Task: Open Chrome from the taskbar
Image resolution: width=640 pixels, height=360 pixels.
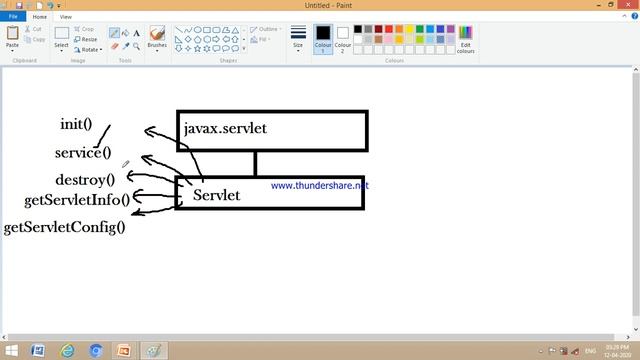Action: (96, 351)
